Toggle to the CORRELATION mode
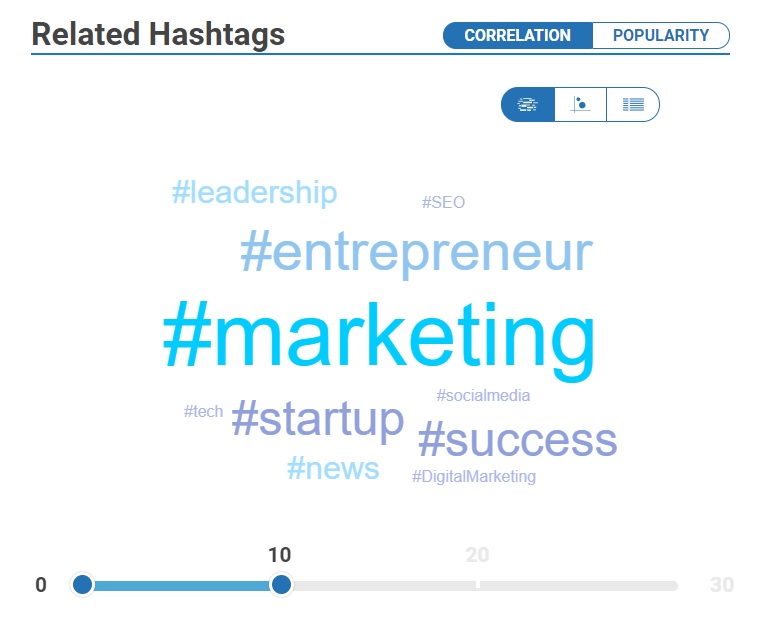 (x=517, y=35)
